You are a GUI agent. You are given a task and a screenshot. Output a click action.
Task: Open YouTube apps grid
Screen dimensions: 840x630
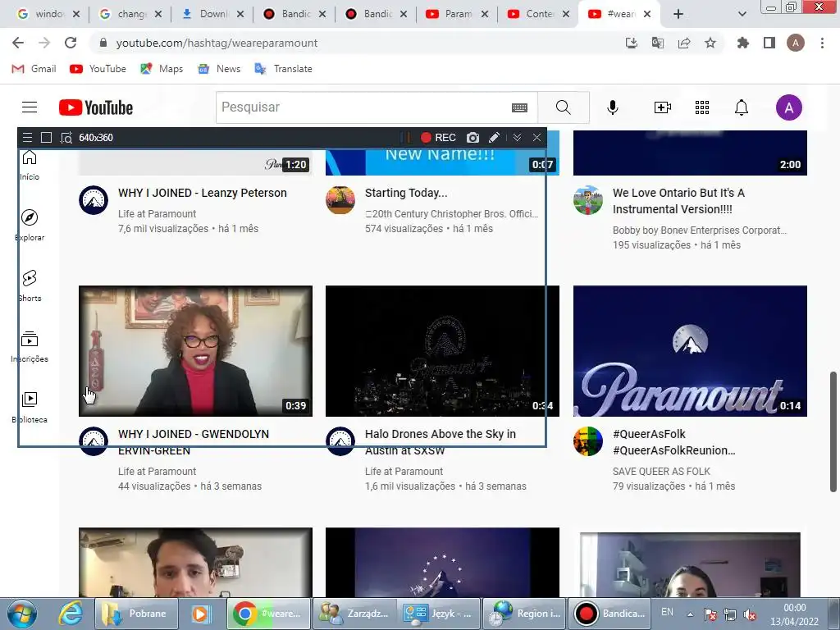coord(702,107)
